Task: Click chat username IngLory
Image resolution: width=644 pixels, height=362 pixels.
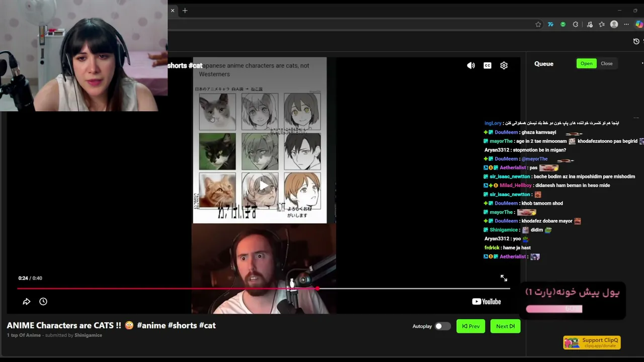Action: tap(493, 123)
